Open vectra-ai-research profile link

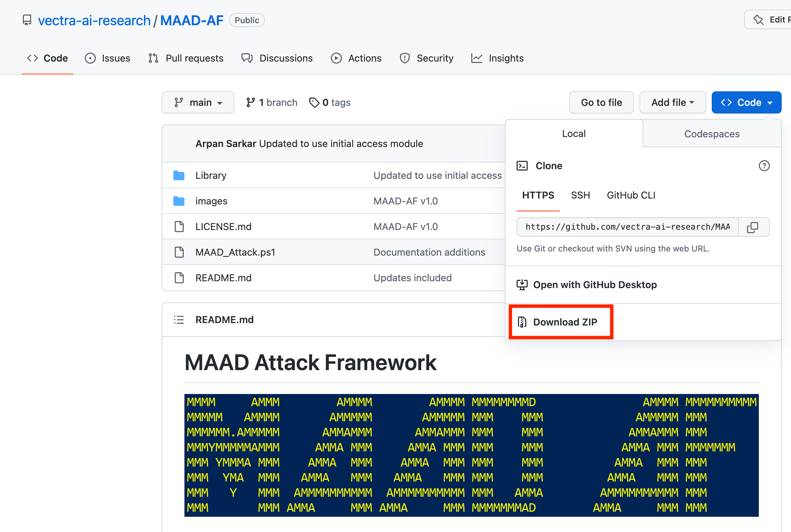click(94, 20)
